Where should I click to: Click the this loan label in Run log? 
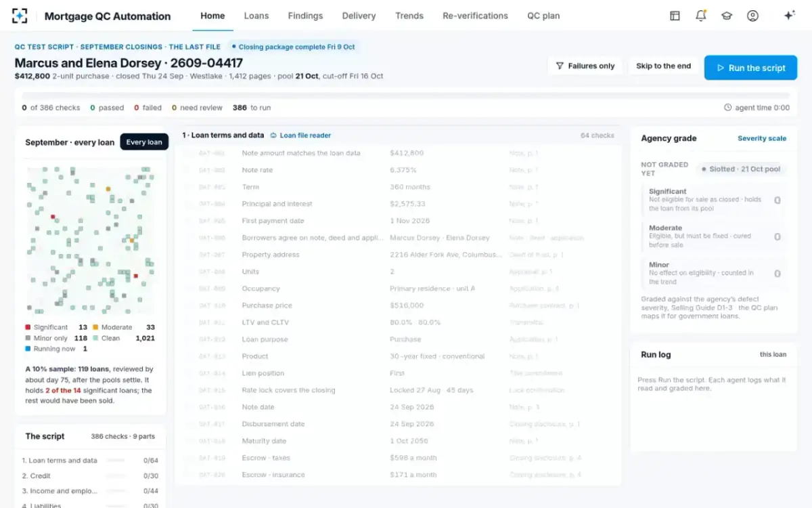pyautogui.click(x=773, y=354)
